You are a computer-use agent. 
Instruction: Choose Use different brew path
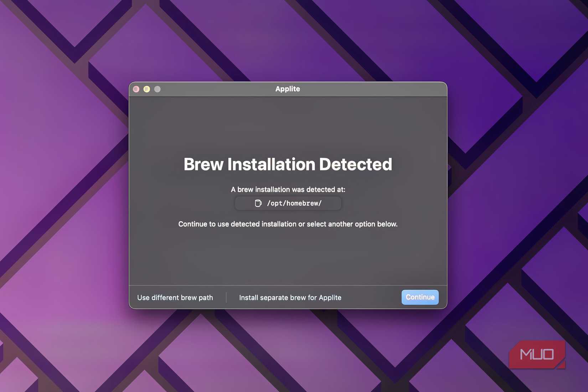(x=175, y=298)
